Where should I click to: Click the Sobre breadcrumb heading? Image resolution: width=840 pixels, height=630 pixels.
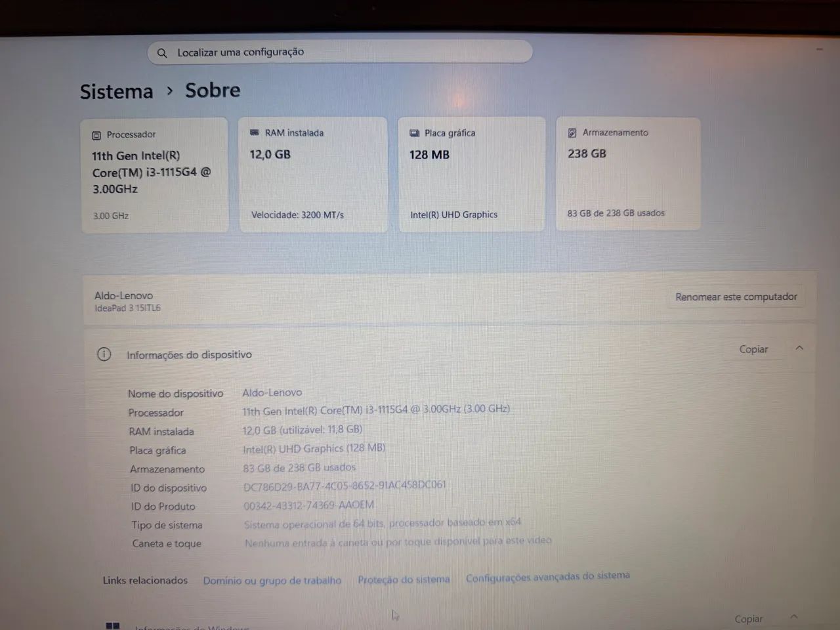213,90
